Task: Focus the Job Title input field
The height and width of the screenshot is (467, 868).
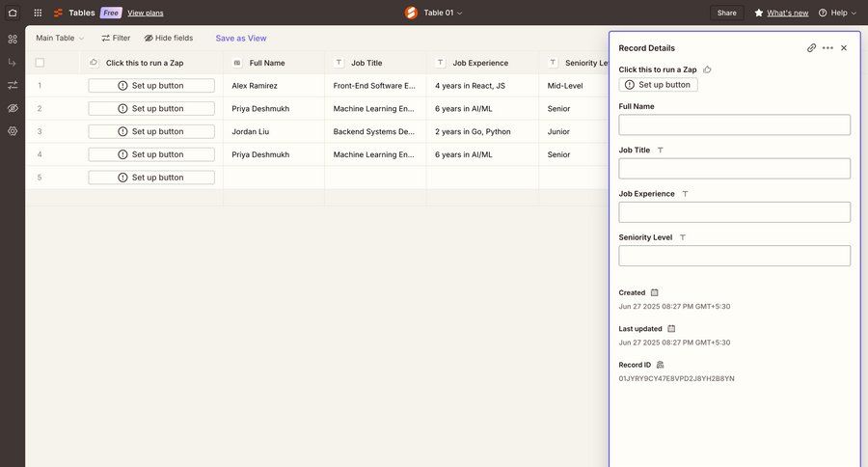Action: pos(734,169)
